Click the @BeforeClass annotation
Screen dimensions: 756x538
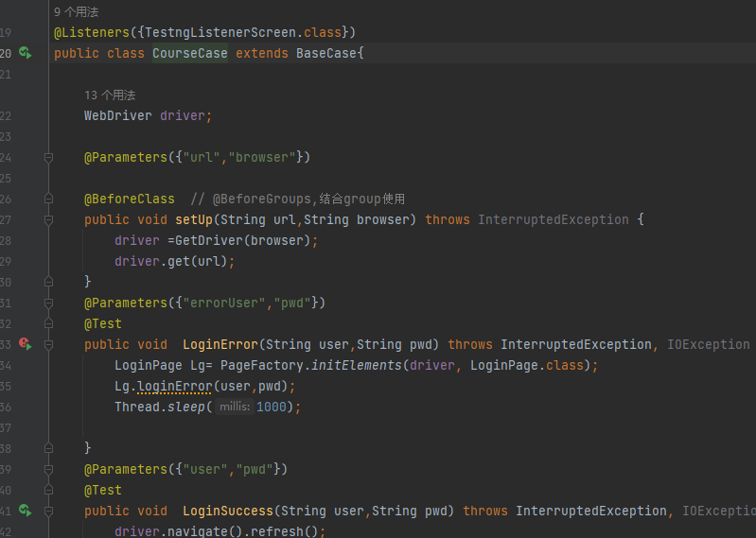pos(130,199)
